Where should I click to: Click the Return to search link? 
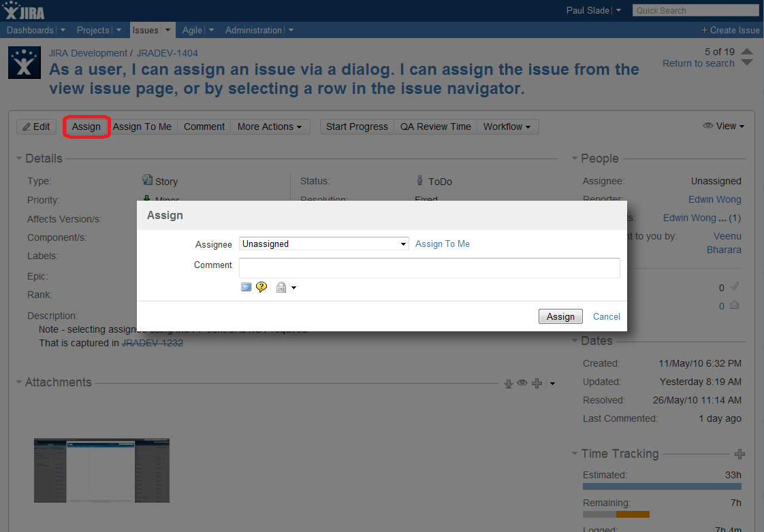point(698,63)
